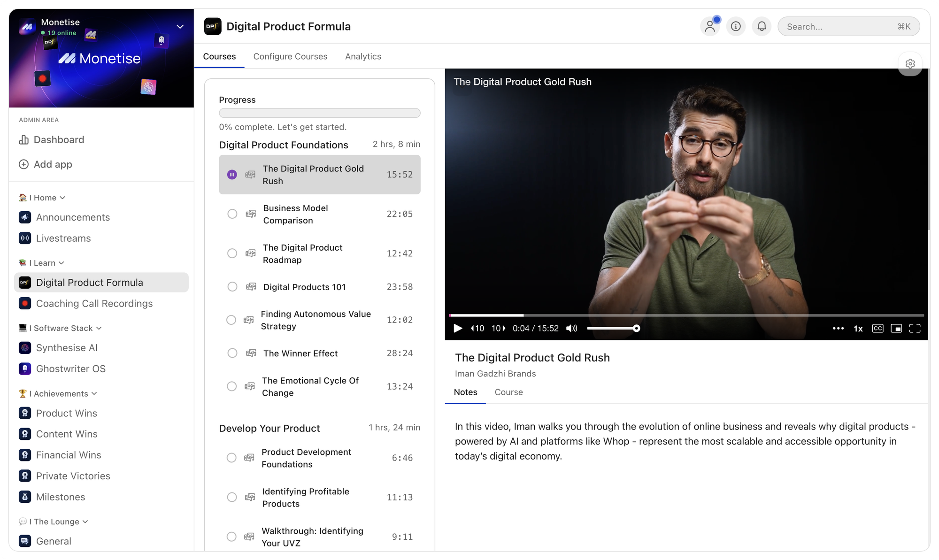Viewport: 939px width, 560px height.
Task: Open the info circle icon in header
Action: [x=736, y=26]
